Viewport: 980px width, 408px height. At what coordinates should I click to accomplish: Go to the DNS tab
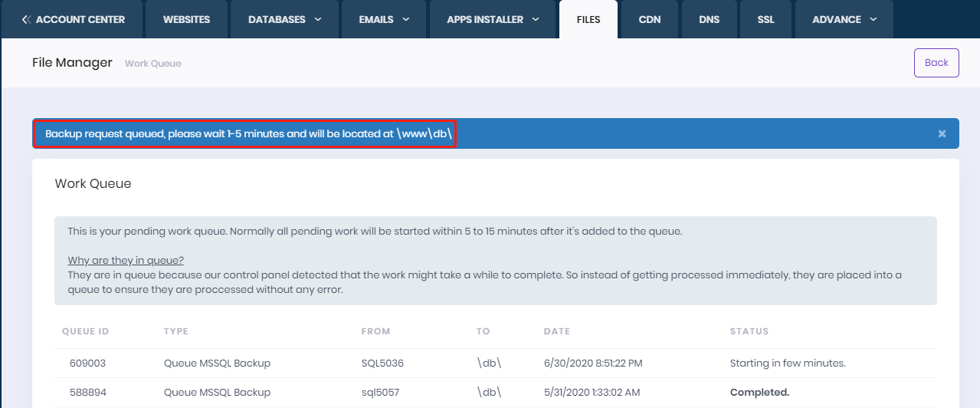(709, 19)
